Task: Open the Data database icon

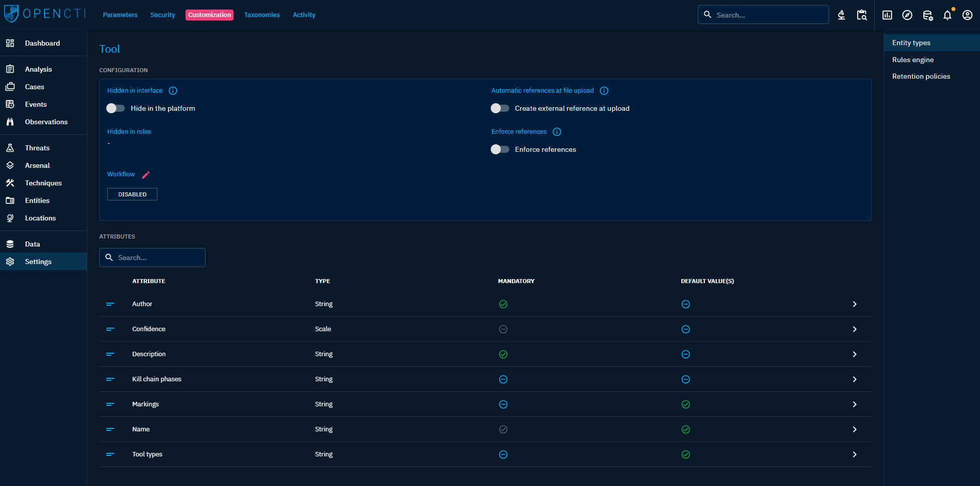Action: click(x=10, y=244)
